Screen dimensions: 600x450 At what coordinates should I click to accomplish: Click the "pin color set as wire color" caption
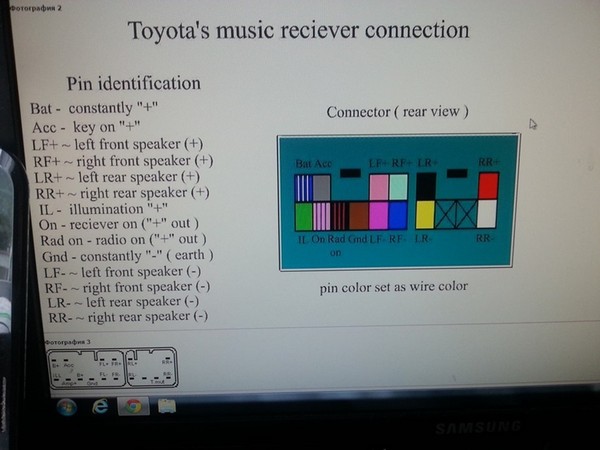394,287
